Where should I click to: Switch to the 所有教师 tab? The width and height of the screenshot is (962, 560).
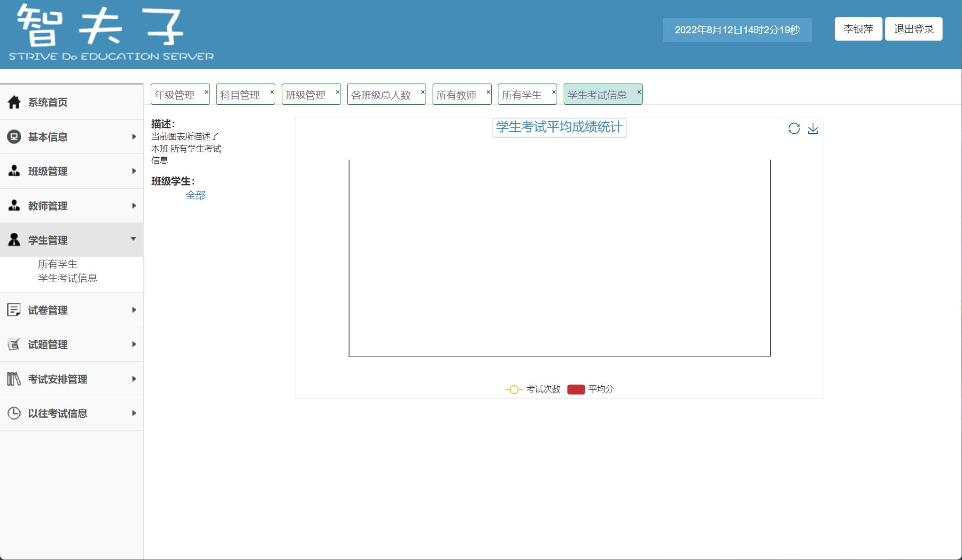pyautogui.click(x=456, y=95)
